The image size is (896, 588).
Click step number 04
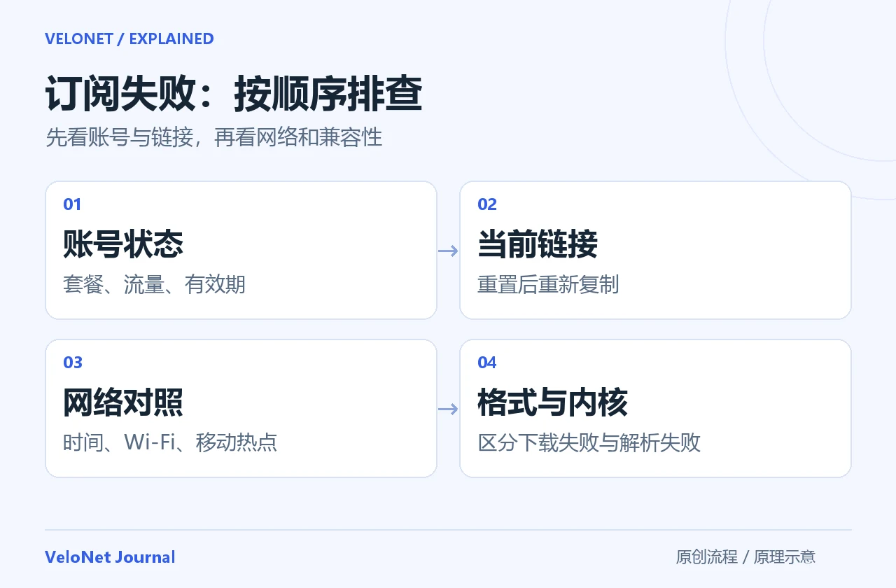click(x=487, y=363)
